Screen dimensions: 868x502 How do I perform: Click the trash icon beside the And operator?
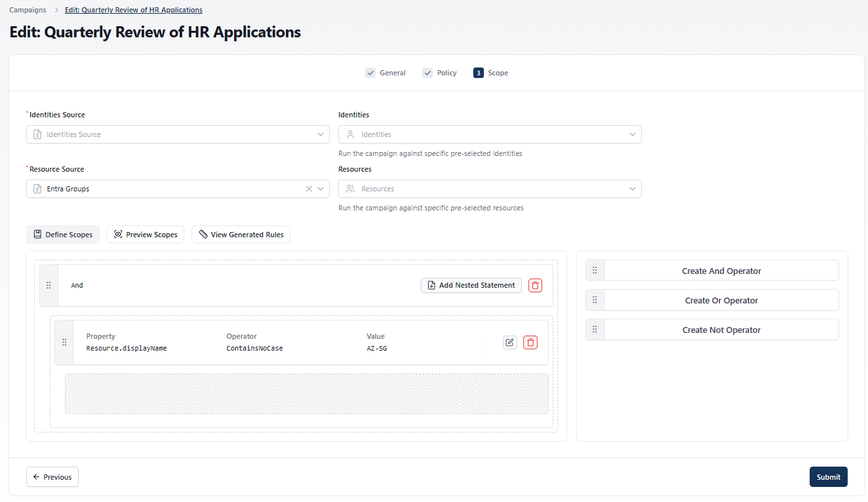click(535, 285)
